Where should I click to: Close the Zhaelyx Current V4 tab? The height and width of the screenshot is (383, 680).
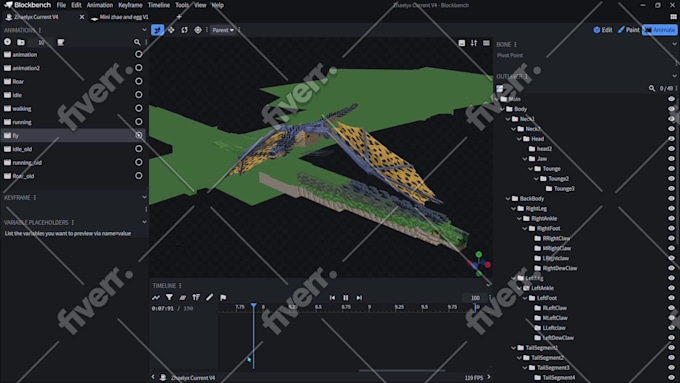pyautogui.click(x=82, y=17)
